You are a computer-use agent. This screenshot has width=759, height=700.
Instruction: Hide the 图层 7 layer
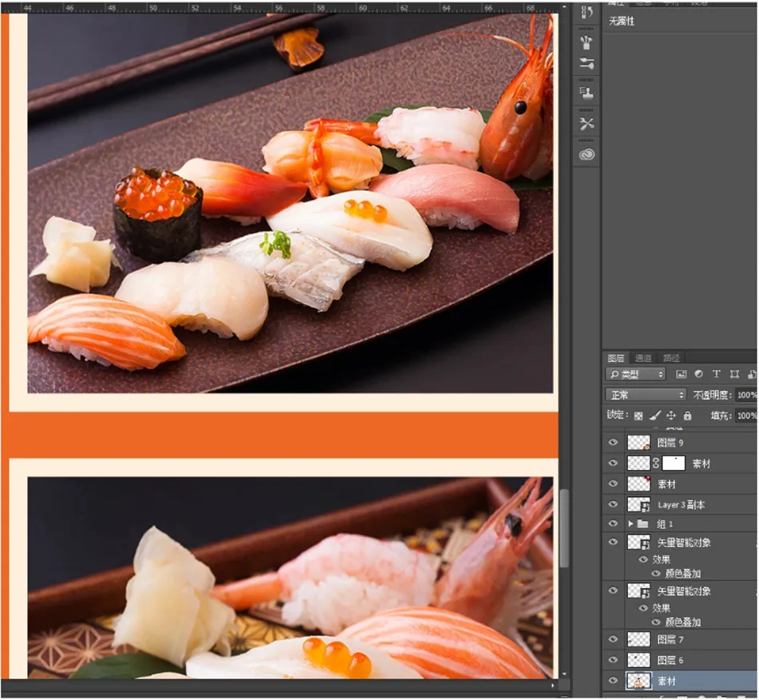[x=613, y=639]
